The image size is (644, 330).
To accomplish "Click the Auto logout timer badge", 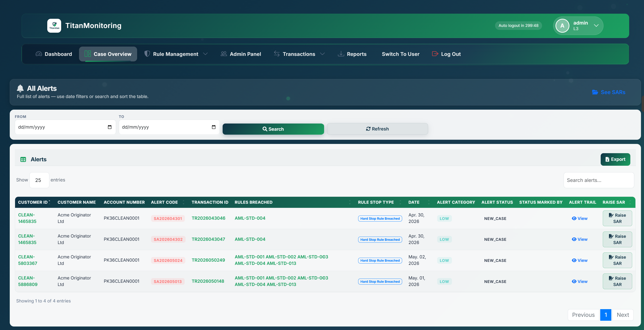I will click(x=518, y=25).
